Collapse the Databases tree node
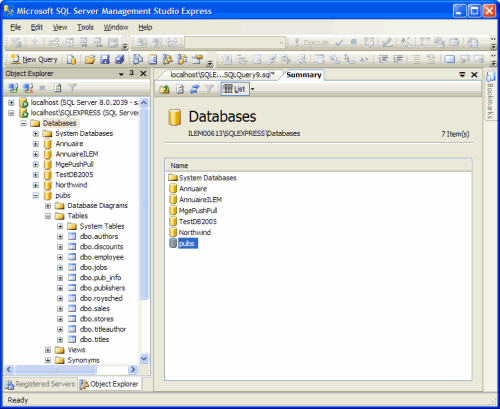 24,123
